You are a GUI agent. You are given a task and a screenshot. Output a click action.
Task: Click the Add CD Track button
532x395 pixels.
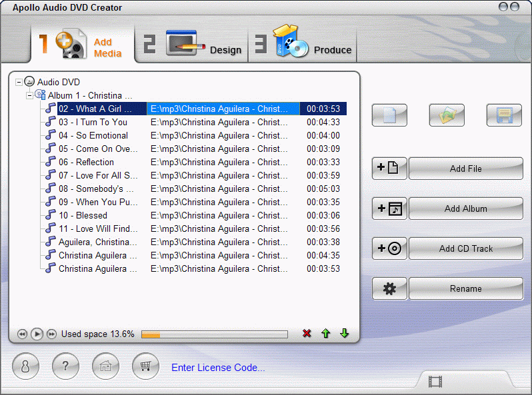coord(465,248)
